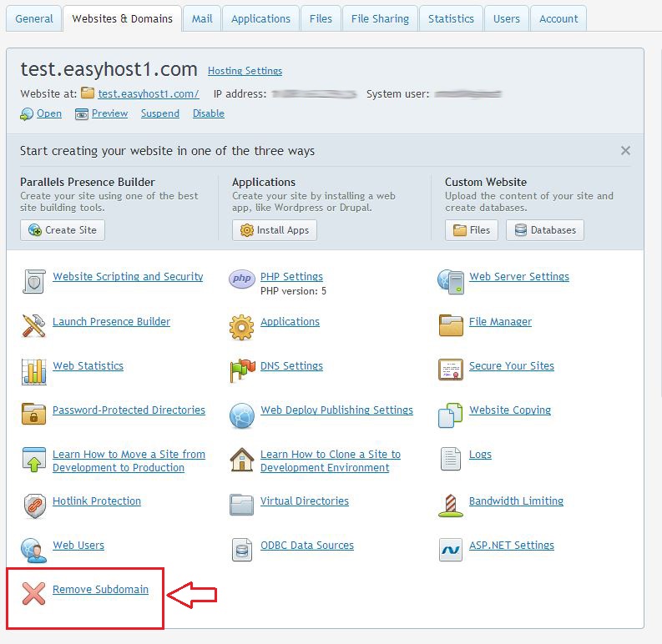Open the Web Server Settings link

[x=519, y=276]
